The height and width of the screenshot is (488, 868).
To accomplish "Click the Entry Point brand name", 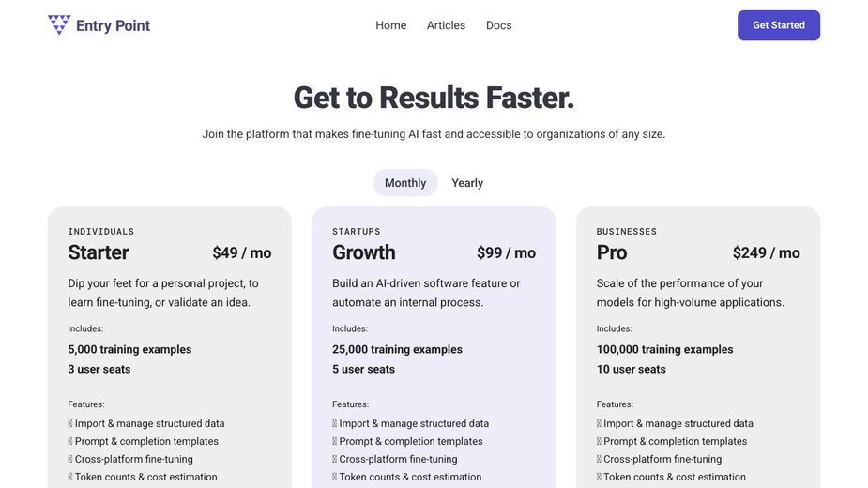I will pyautogui.click(x=113, y=25).
